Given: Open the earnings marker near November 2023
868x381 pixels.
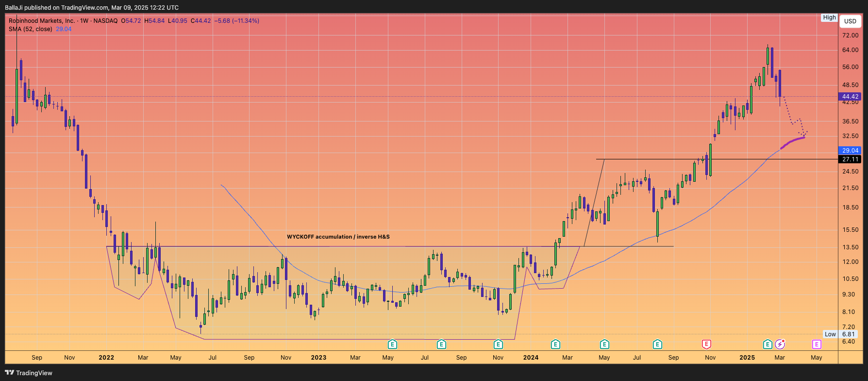Looking at the screenshot, I should point(498,345).
